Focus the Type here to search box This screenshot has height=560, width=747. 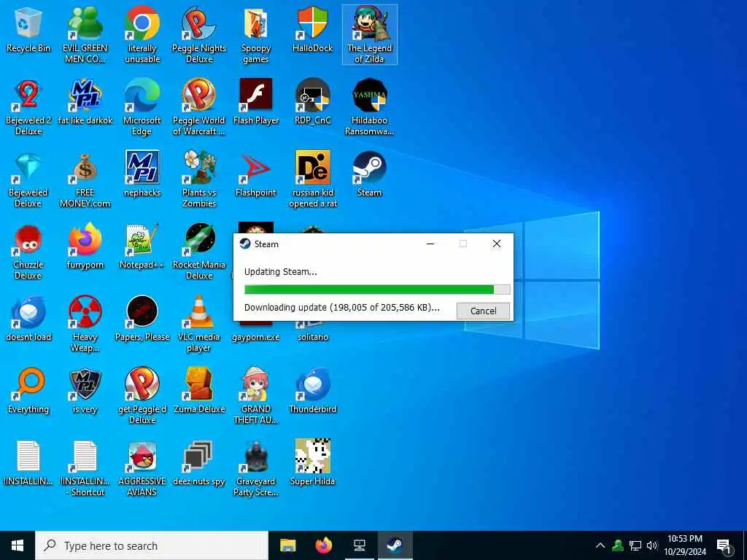pos(152,545)
